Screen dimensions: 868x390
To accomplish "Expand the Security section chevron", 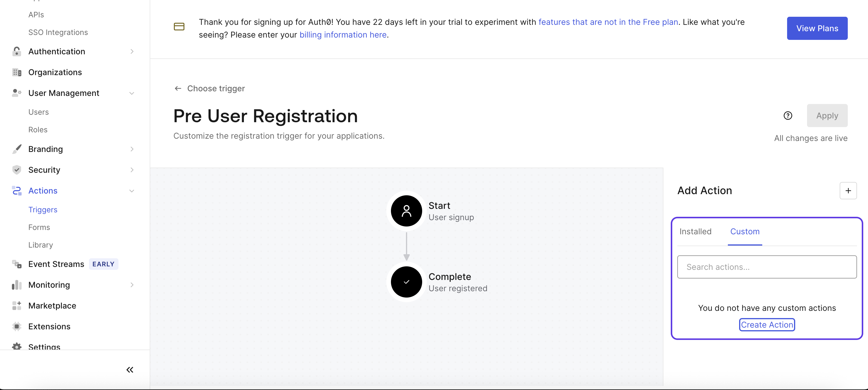I will [132, 170].
